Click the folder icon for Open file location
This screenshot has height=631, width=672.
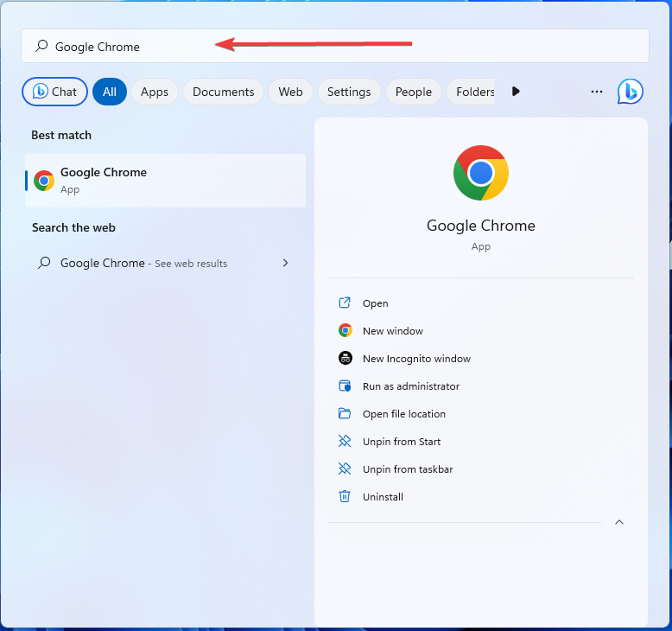(345, 413)
